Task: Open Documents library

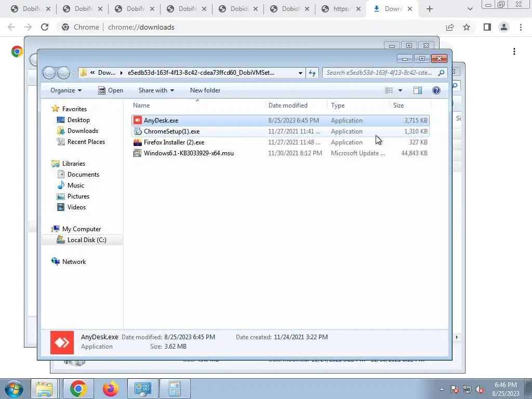Action: 83,175
